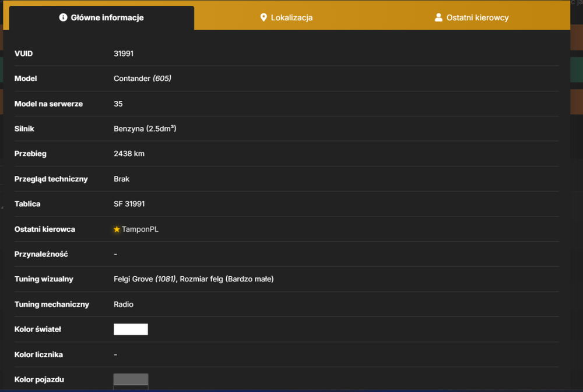The height and width of the screenshot is (392, 583).
Task: Click the gray Kolor pojazdu swatch
Action: [131, 382]
